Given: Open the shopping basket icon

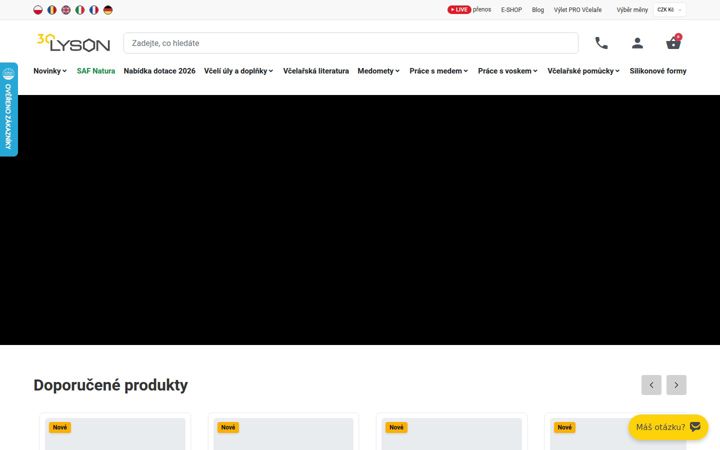Looking at the screenshot, I should click(674, 42).
